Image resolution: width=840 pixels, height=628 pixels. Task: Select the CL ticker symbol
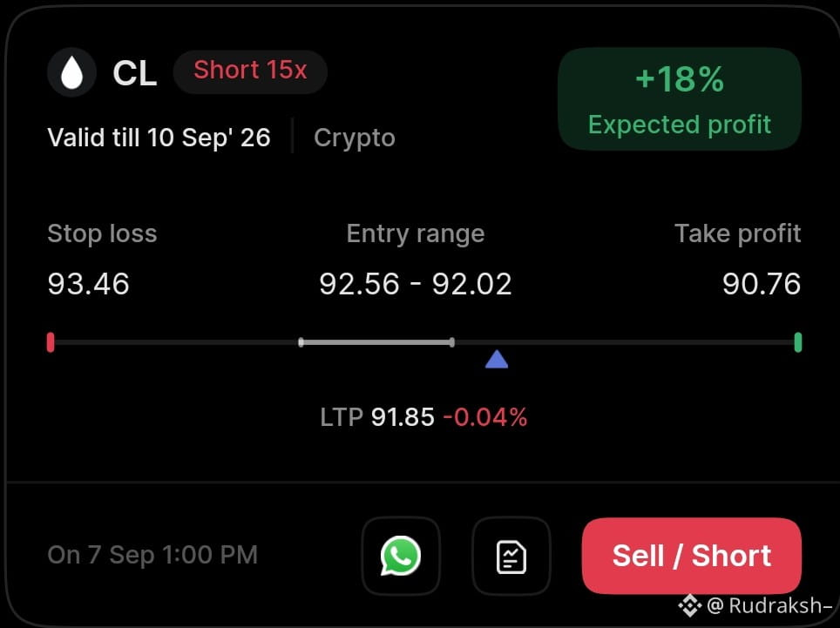(x=134, y=73)
